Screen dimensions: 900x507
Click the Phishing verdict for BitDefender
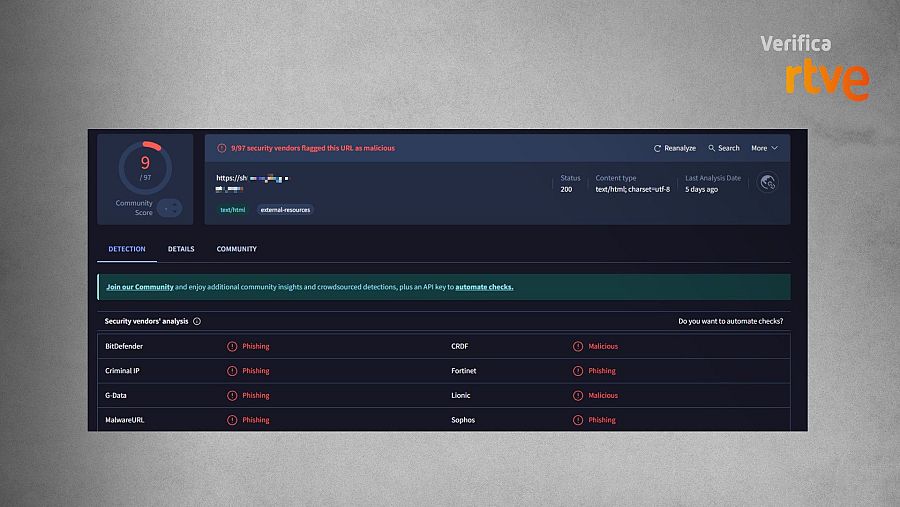tap(256, 346)
